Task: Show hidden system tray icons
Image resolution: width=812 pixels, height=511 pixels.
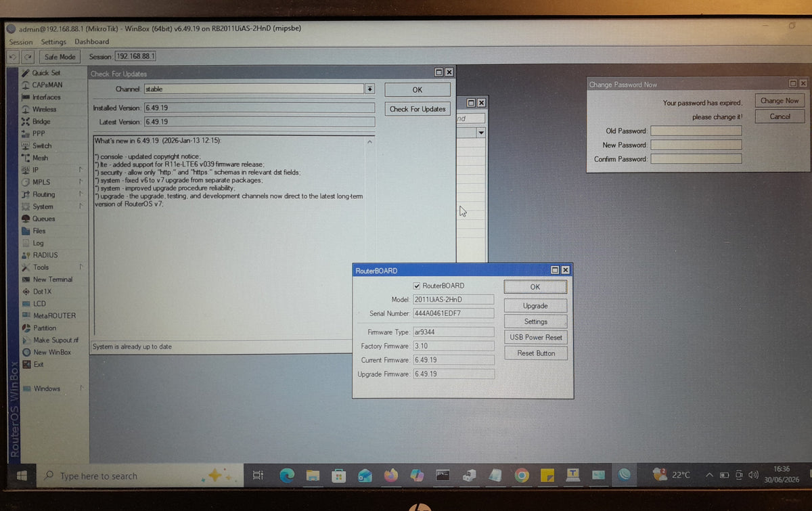Action: pos(709,475)
